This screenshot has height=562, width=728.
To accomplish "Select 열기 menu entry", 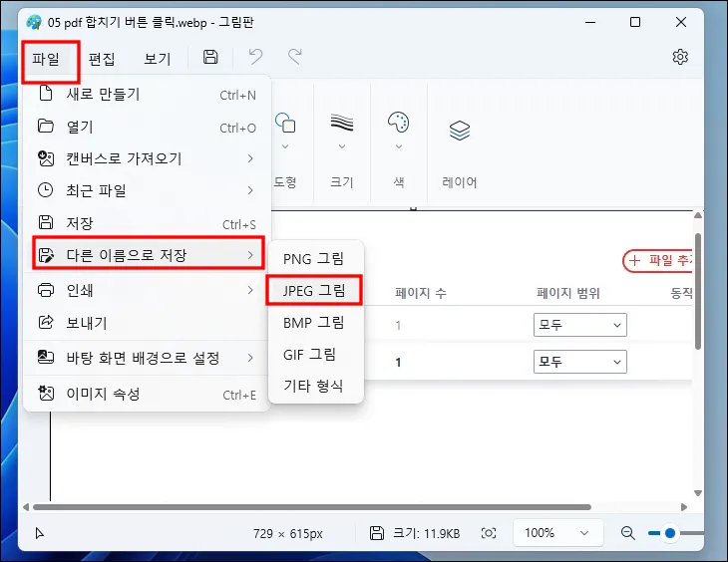I will pyautogui.click(x=147, y=127).
